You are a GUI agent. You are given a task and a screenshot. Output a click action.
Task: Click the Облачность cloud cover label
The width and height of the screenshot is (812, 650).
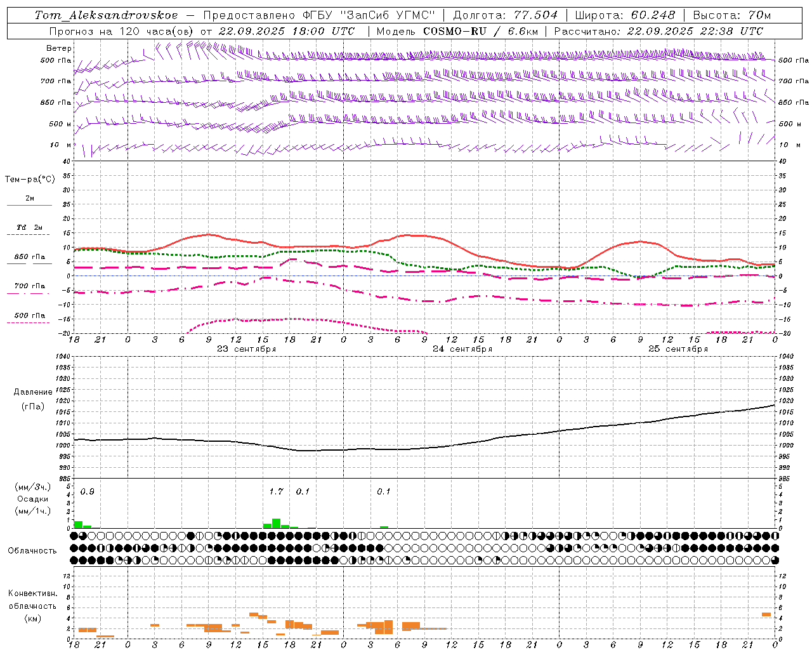[x=32, y=551]
